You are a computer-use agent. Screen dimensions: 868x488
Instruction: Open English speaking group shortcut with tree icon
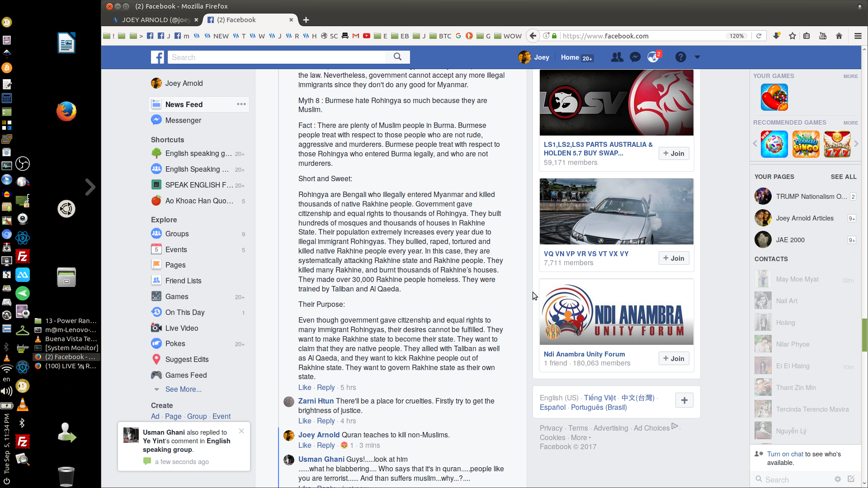(x=198, y=154)
